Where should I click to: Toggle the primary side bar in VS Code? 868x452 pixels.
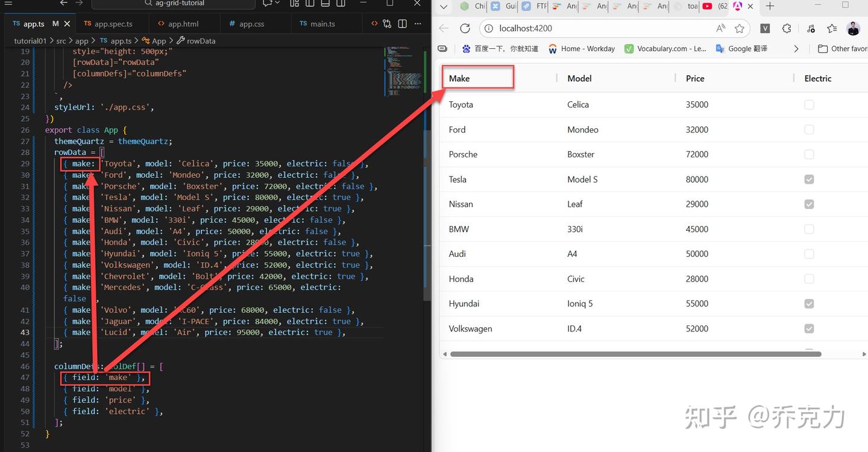(x=310, y=3)
